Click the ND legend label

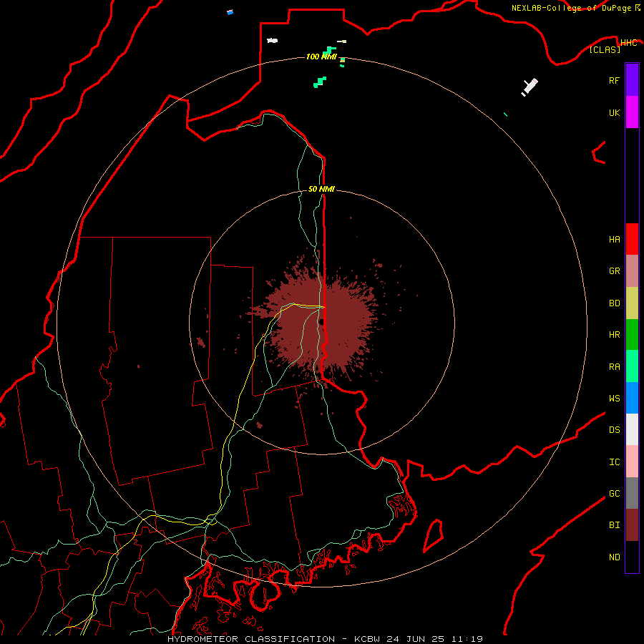(614, 557)
